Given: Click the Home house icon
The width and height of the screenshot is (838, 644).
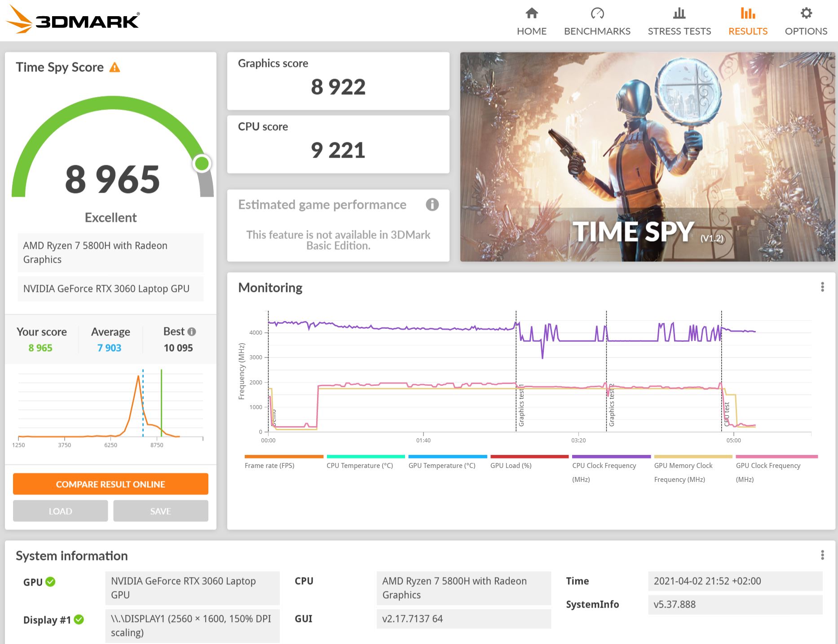Looking at the screenshot, I should coord(532,13).
